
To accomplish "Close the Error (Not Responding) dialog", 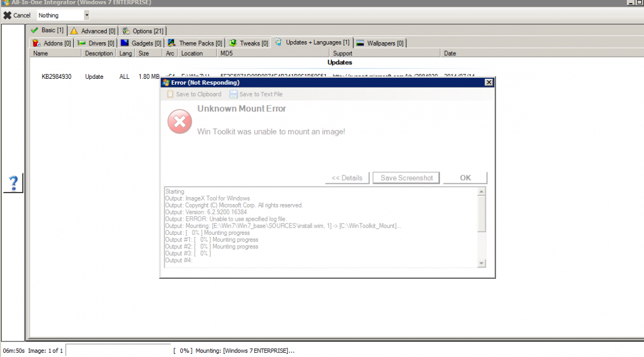I will click(488, 83).
